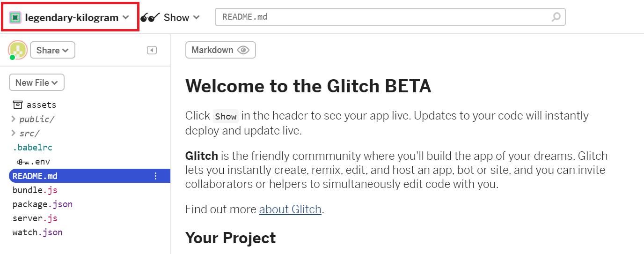
Task: Select the server.js file
Action: pyautogui.click(x=35, y=218)
